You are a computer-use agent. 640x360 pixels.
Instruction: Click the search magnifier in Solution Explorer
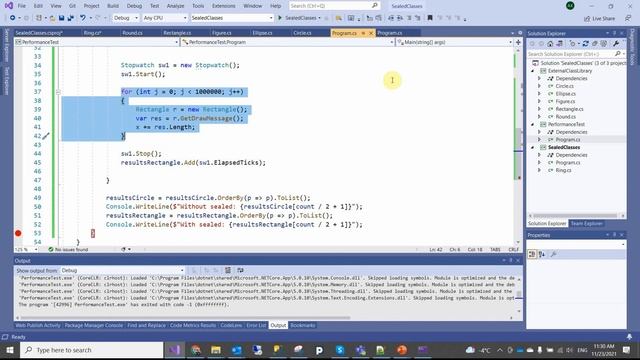pos(617,54)
